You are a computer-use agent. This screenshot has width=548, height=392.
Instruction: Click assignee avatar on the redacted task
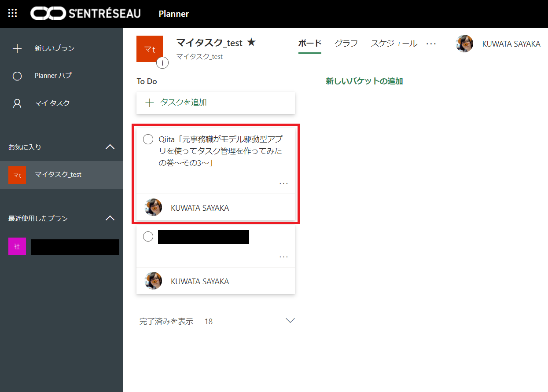tap(153, 281)
